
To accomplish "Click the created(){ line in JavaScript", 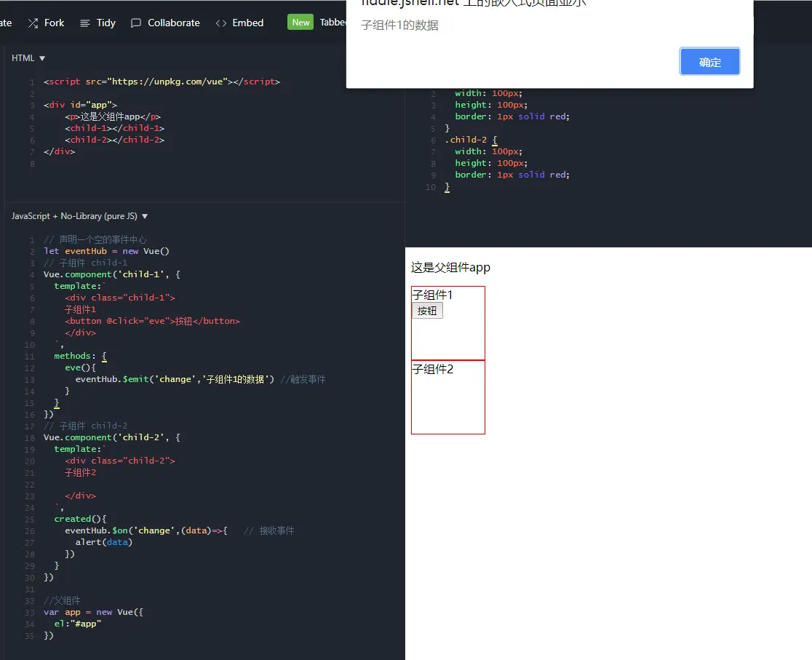I will coord(80,519).
